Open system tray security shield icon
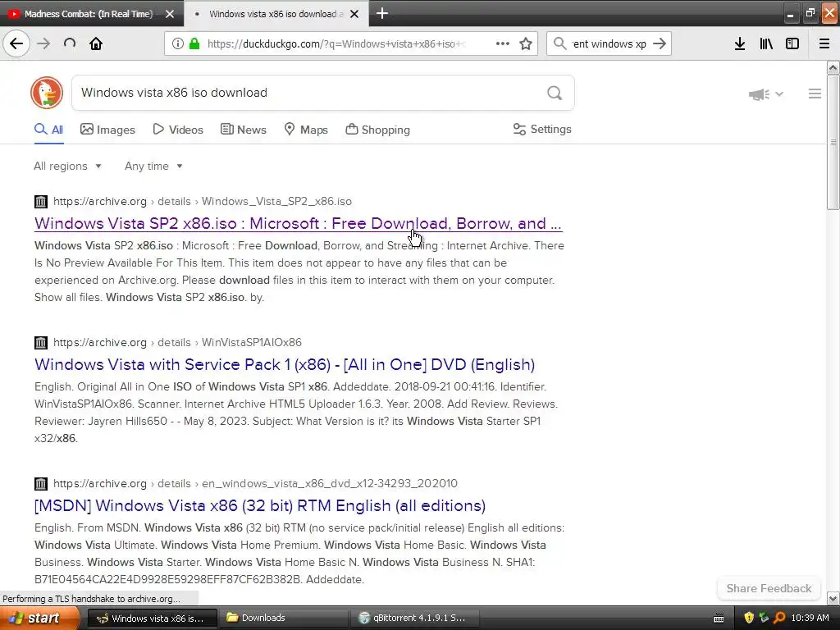Viewport: 840px width, 630px height. (x=749, y=618)
